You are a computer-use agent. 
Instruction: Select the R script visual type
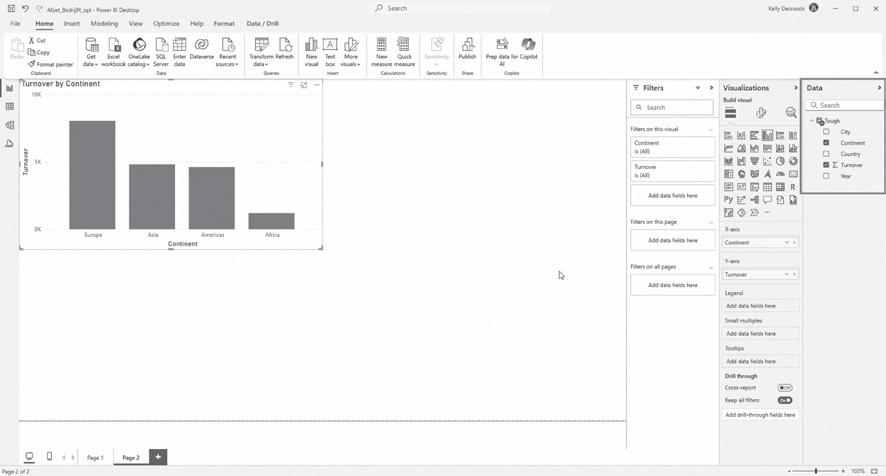coord(793,187)
